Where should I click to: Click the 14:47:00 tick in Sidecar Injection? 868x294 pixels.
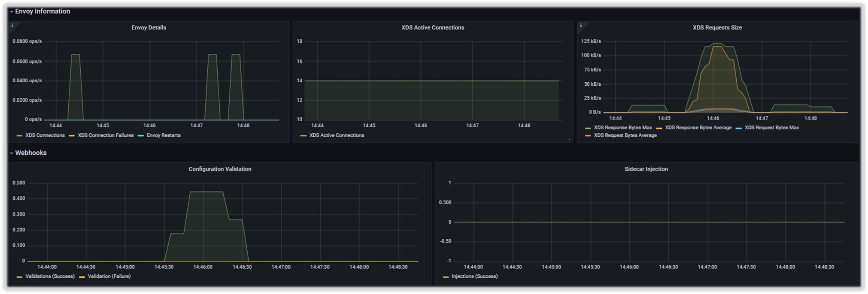click(707, 267)
